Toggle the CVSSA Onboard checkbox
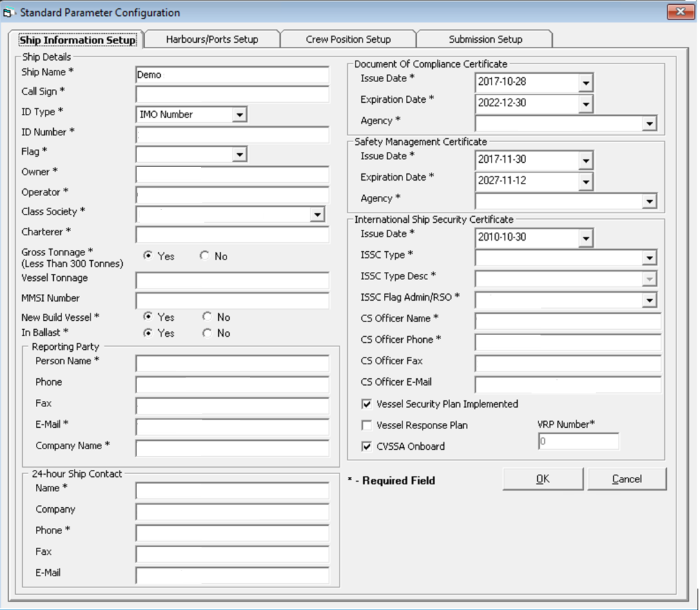700x610 pixels. coord(367,446)
